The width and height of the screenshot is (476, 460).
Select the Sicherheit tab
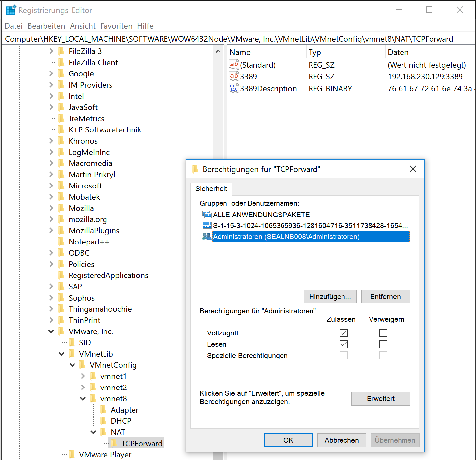pyautogui.click(x=211, y=189)
